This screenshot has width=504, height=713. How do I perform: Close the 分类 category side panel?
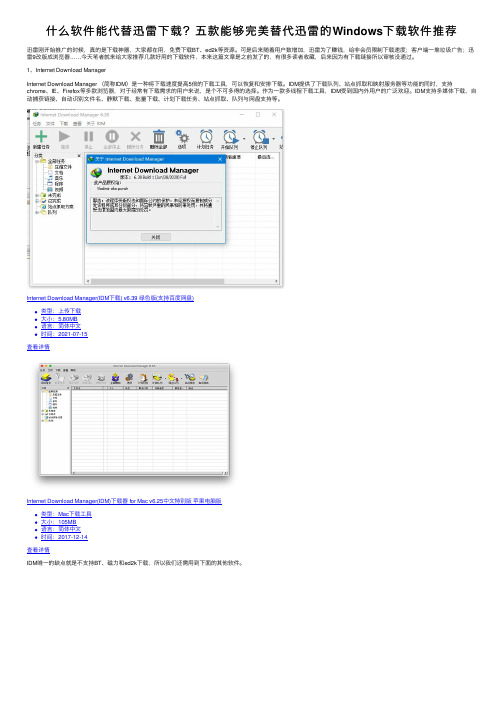(79, 156)
